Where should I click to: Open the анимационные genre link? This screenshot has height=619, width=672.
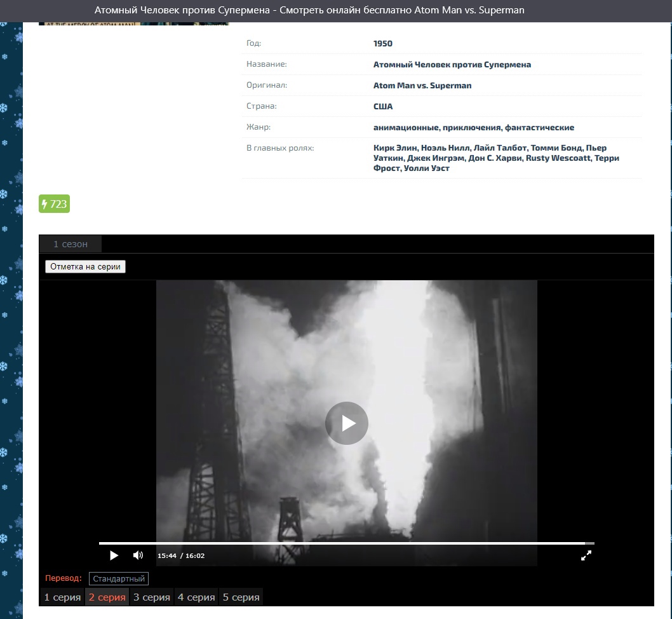click(406, 127)
